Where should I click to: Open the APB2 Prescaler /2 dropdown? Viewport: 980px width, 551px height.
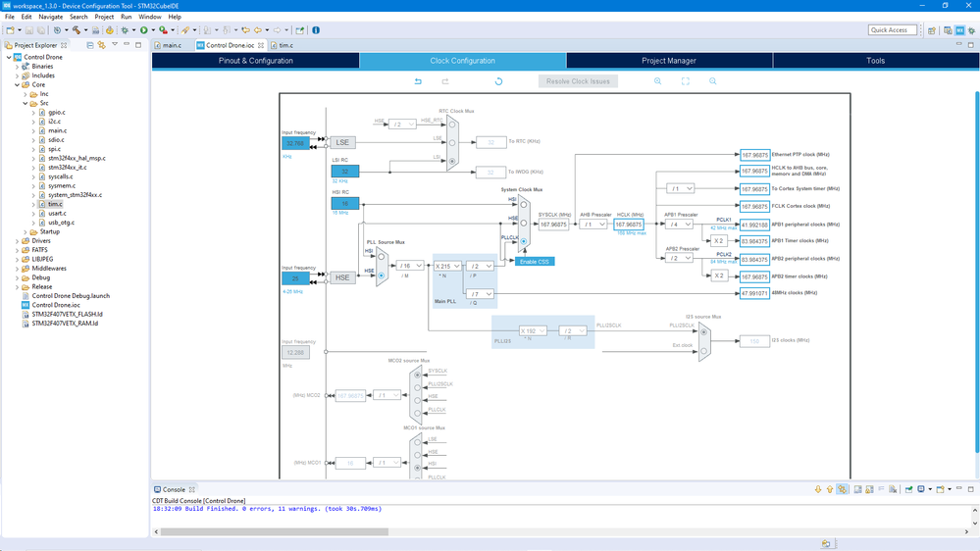pos(679,258)
